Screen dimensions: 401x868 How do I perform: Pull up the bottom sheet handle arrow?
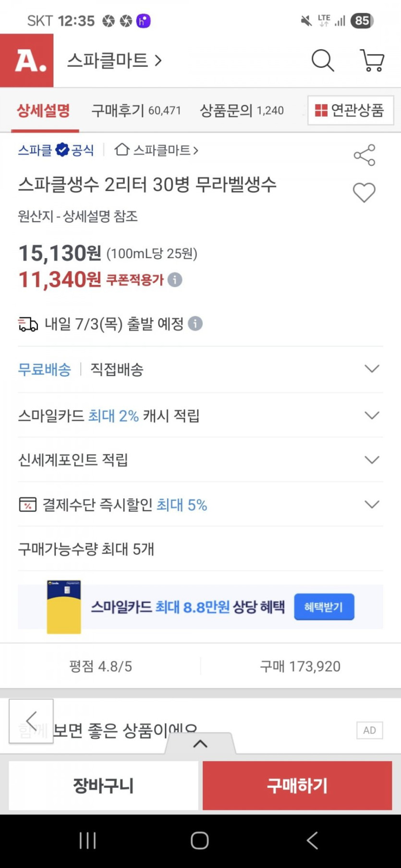200,744
